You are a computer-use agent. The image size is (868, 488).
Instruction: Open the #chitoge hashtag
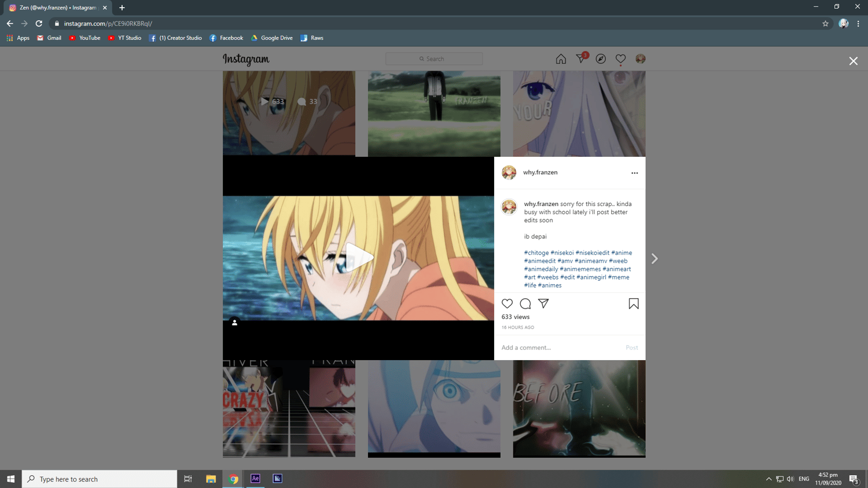(536, 253)
